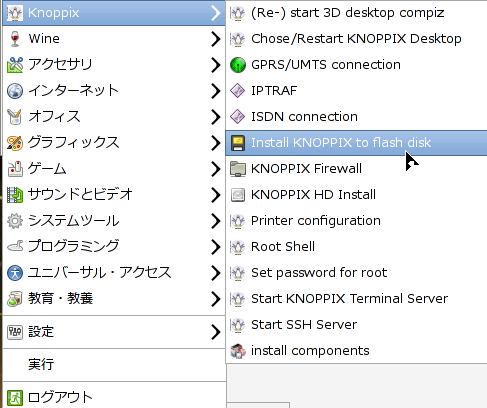Click the 設定 preferences icon

point(15,332)
